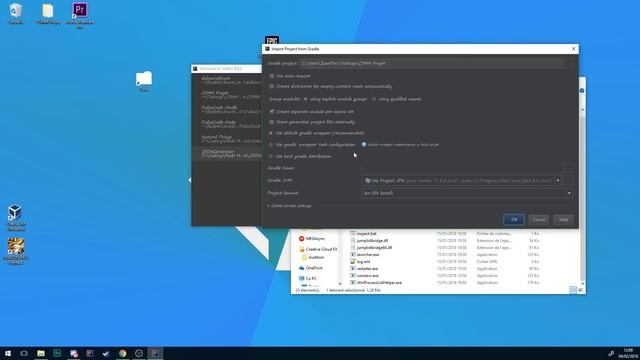Click the Explorer help icon
This screenshot has width=640, height=360.
pos(582,91)
